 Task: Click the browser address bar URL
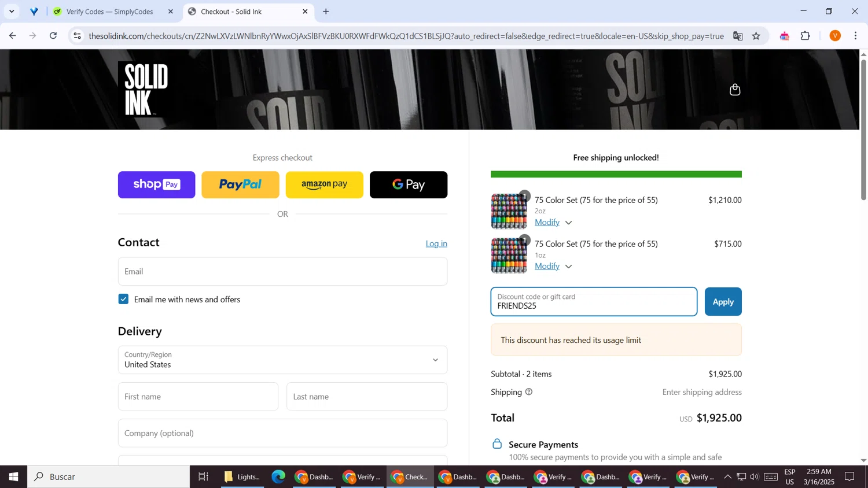point(406,36)
